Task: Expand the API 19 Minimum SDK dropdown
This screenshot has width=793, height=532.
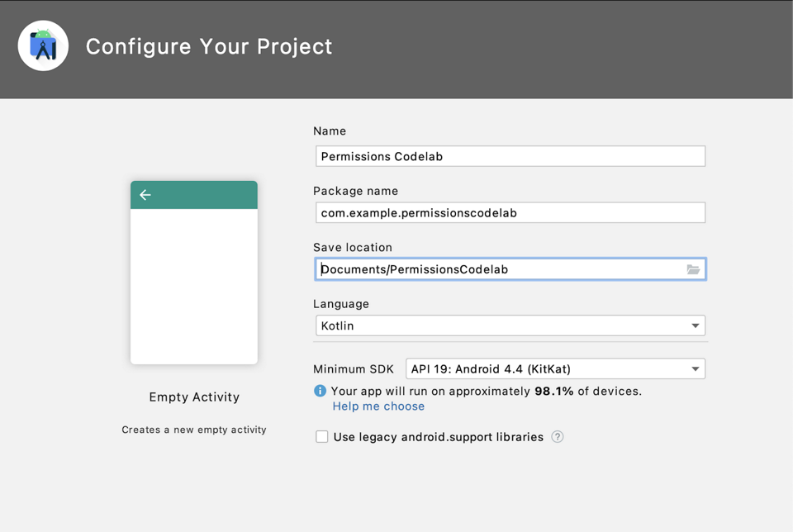Action: 555,369
